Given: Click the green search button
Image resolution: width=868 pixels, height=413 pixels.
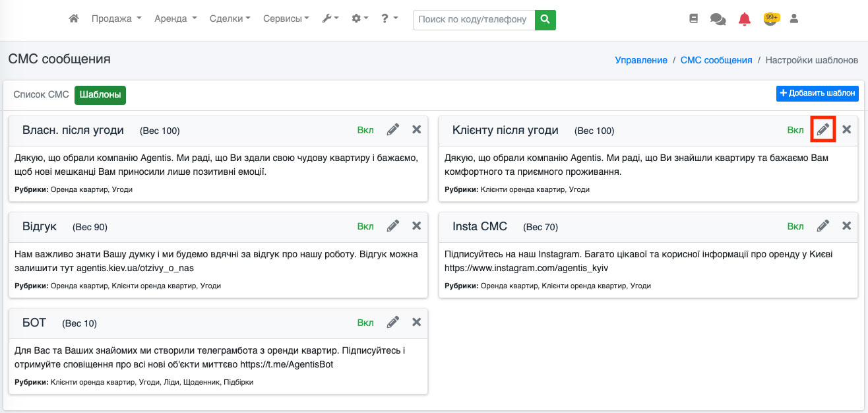Looking at the screenshot, I should click(545, 20).
